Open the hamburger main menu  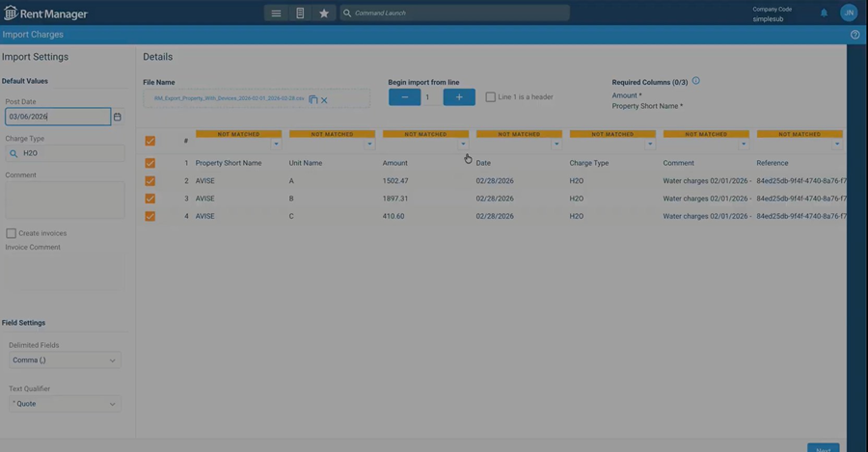click(276, 13)
